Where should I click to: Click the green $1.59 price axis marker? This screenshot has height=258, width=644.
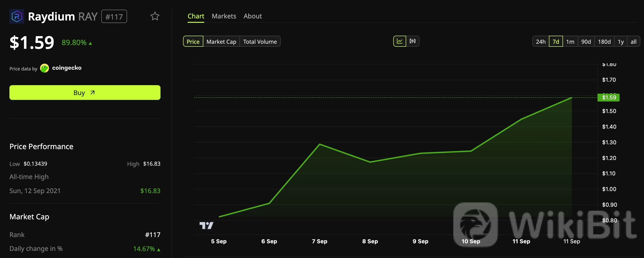point(609,98)
